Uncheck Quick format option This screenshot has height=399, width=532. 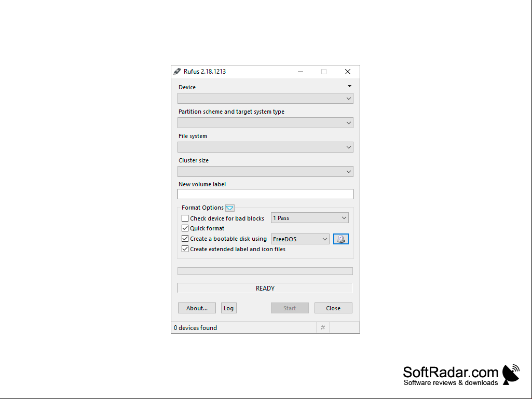tap(185, 228)
